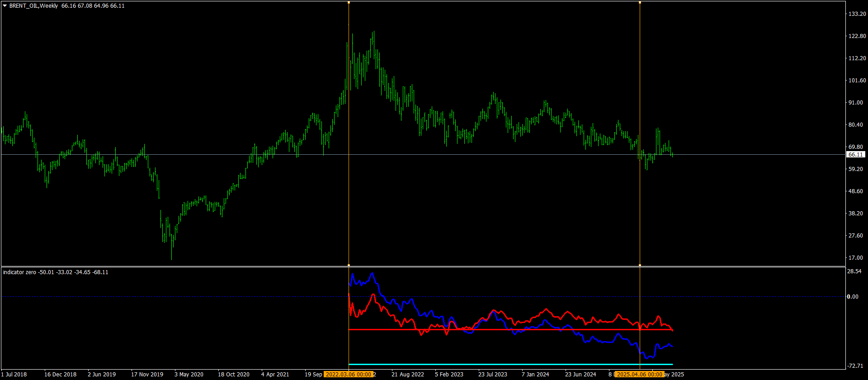This screenshot has height=380, width=868.
Task: Click the '18 Oct 2020' time axis label
Action: tap(234, 375)
